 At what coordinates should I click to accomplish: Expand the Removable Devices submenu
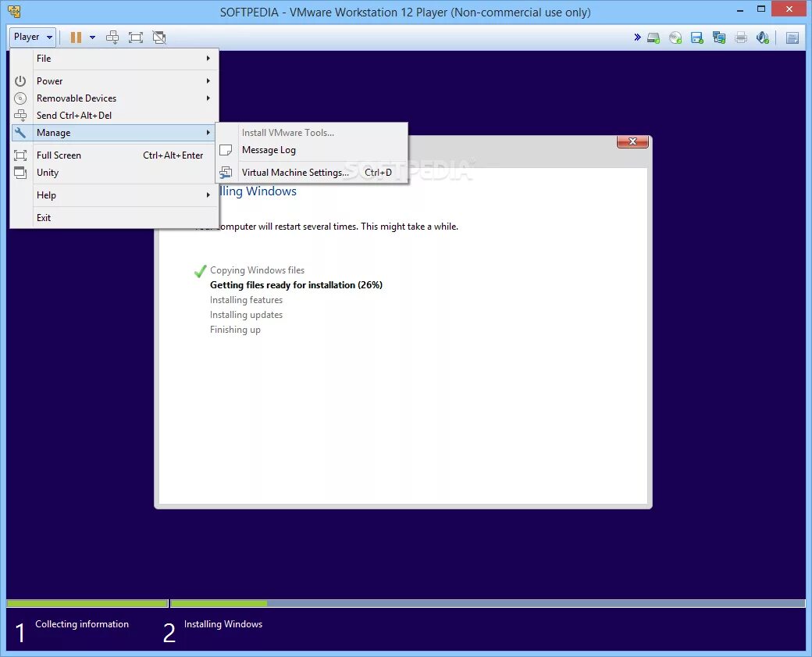pos(76,98)
